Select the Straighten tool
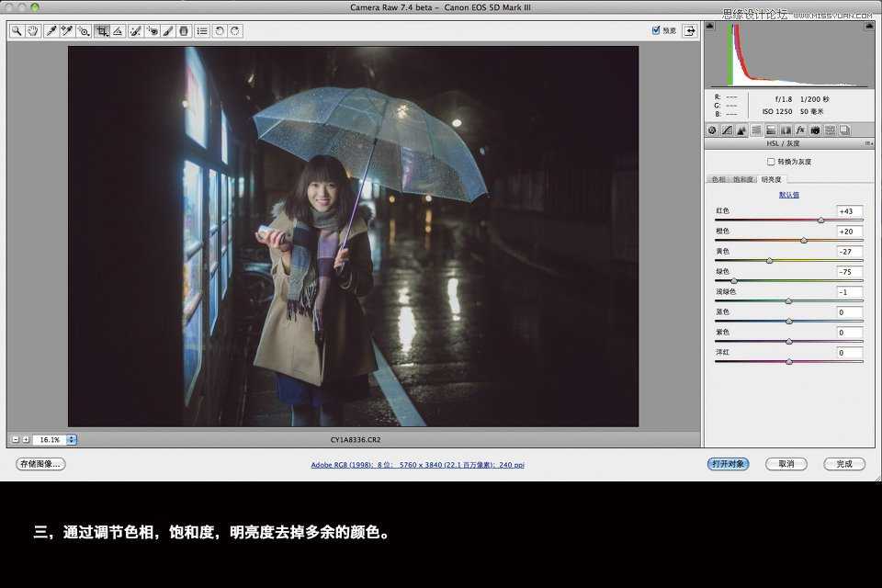The height and width of the screenshot is (588, 882). pos(118,30)
